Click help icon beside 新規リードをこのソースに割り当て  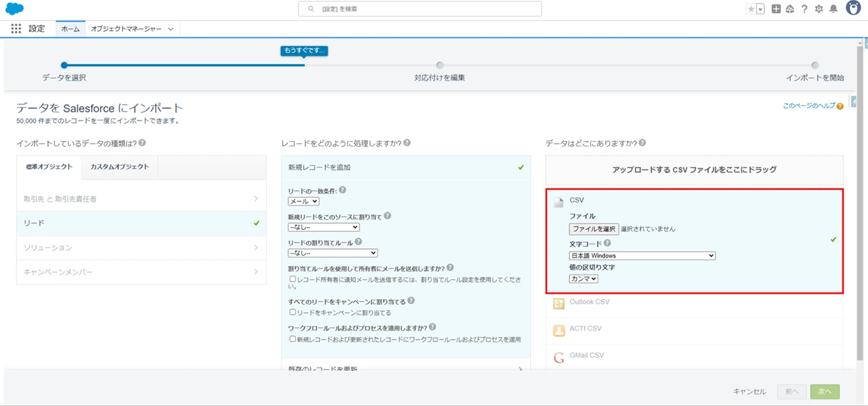point(387,216)
